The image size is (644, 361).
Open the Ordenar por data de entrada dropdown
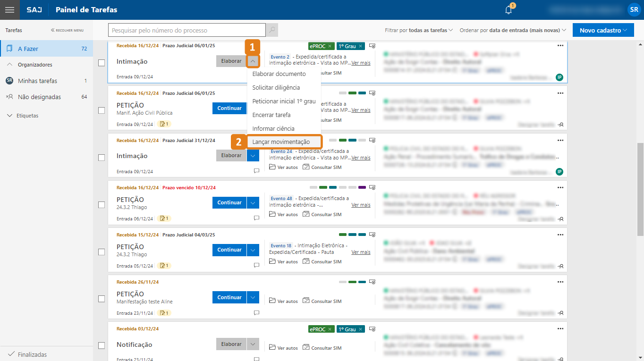point(513,30)
